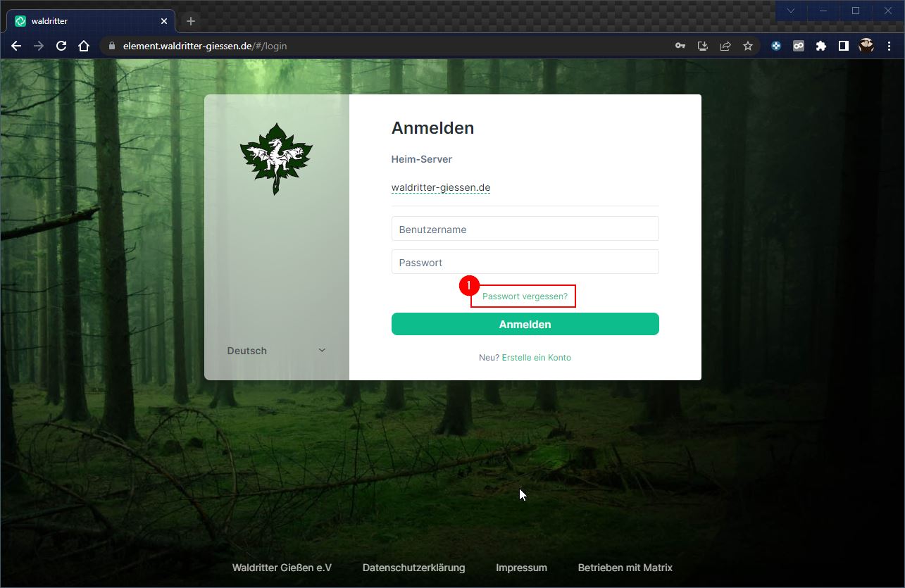Click the green Anmelden button
The height and width of the screenshot is (588, 905).
[x=525, y=325]
